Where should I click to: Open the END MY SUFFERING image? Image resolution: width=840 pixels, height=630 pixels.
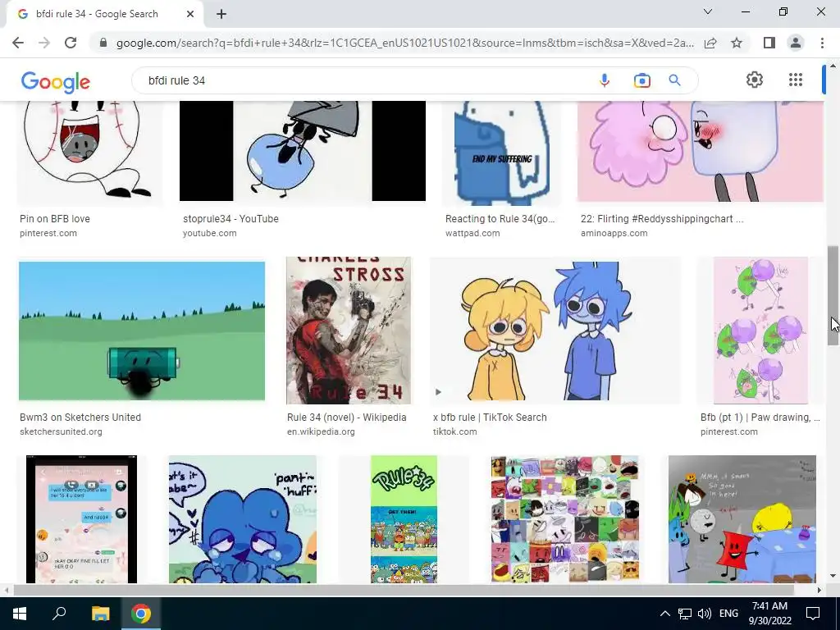tap(501, 153)
